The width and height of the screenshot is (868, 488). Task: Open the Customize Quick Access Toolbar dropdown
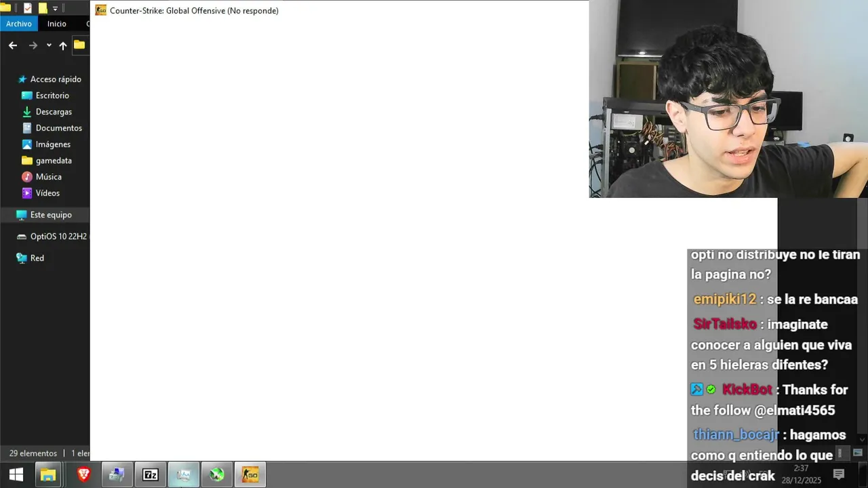(x=55, y=9)
